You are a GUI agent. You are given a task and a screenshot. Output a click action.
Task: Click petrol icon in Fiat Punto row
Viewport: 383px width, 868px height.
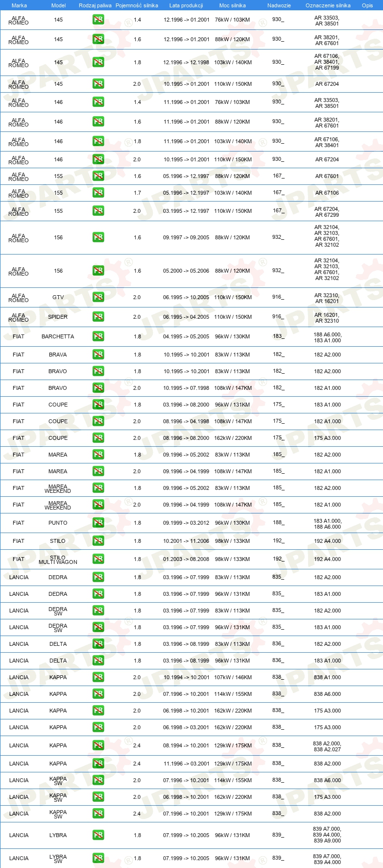click(x=98, y=523)
